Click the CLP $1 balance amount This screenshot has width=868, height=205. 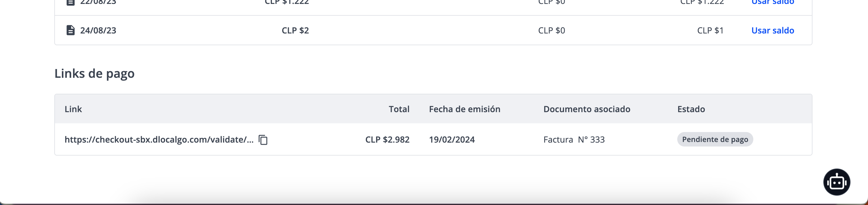[710, 30]
